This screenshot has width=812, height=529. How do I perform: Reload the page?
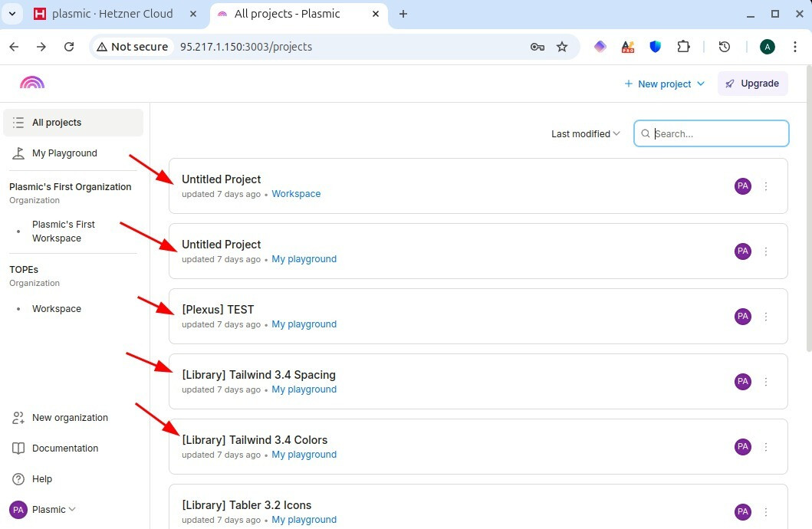click(x=69, y=47)
